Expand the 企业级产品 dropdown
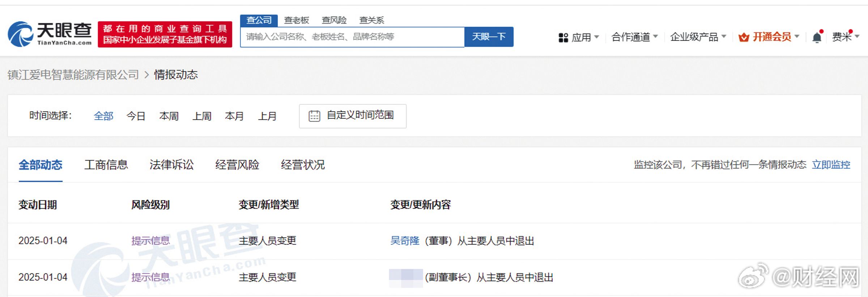 coord(698,37)
